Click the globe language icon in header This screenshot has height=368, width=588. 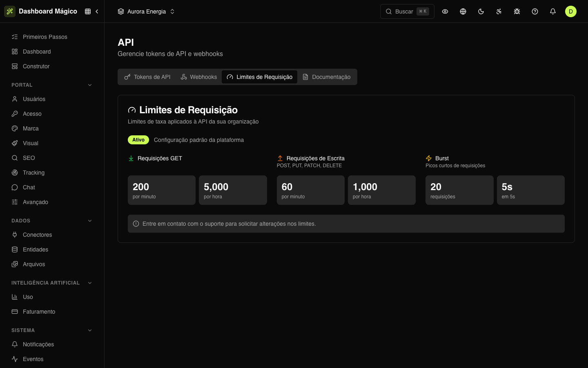[x=463, y=11]
